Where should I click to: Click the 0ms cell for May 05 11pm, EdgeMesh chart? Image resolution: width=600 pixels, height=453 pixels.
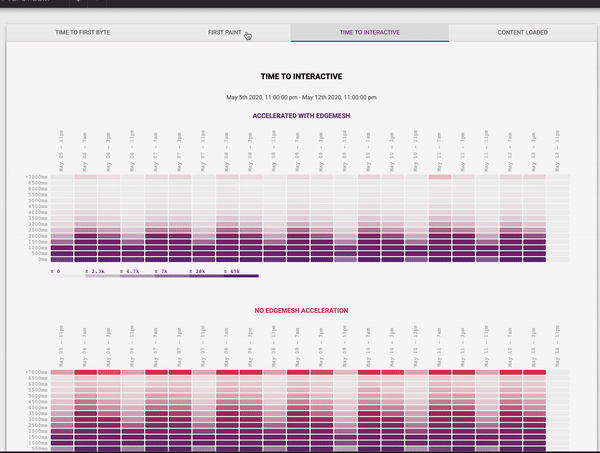[62, 259]
